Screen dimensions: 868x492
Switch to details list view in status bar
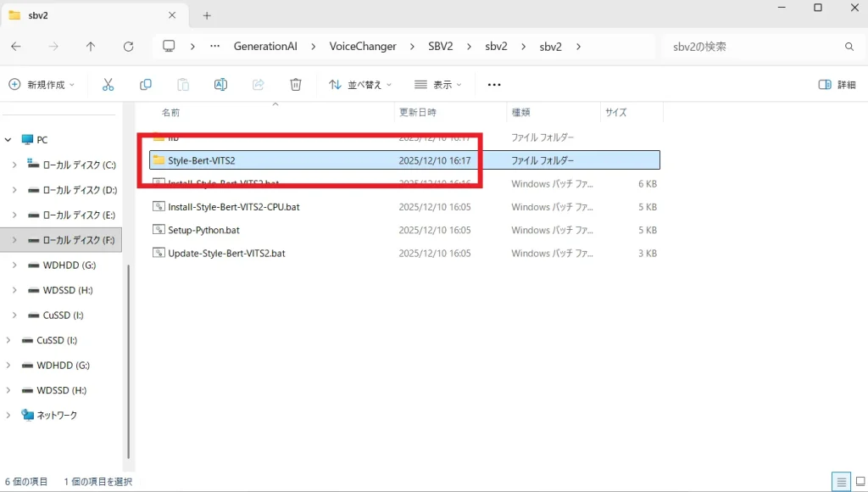tap(839, 482)
